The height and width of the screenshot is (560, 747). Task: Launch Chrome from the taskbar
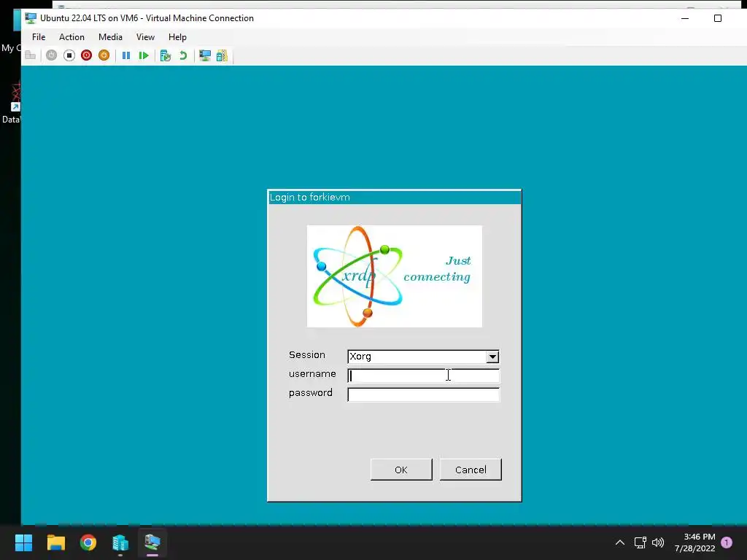88,542
